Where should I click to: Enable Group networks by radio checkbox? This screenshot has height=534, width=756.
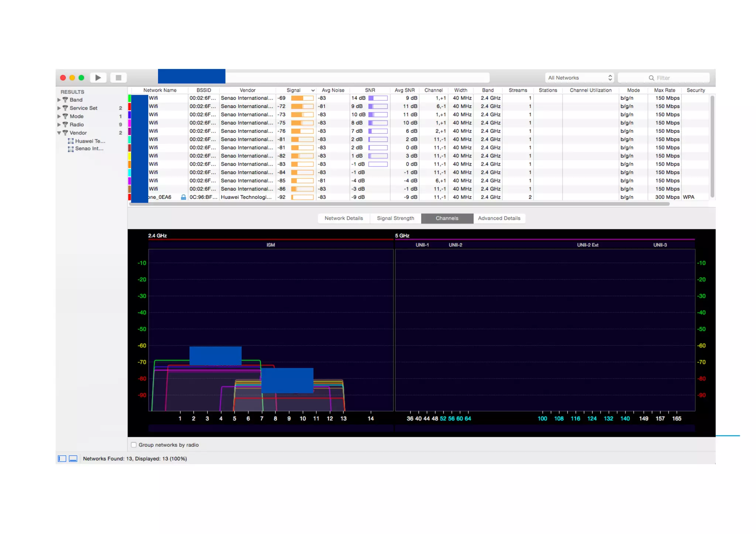[x=134, y=445]
